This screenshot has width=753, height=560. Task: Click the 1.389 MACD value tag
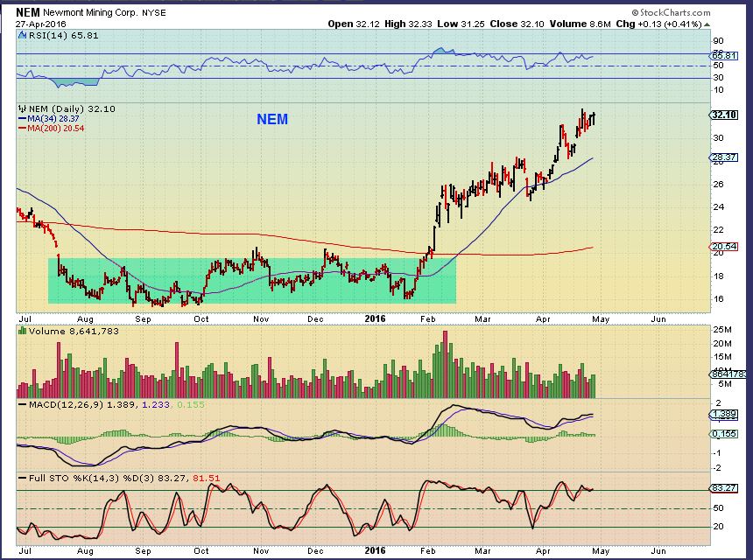pyautogui.click(x=724, y=414)
